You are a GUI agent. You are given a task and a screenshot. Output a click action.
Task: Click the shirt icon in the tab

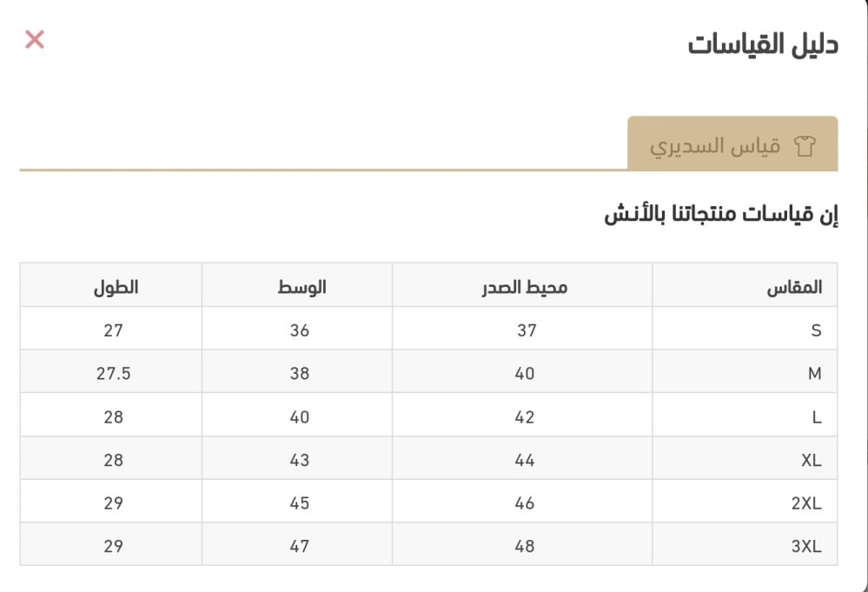(805, 145)
